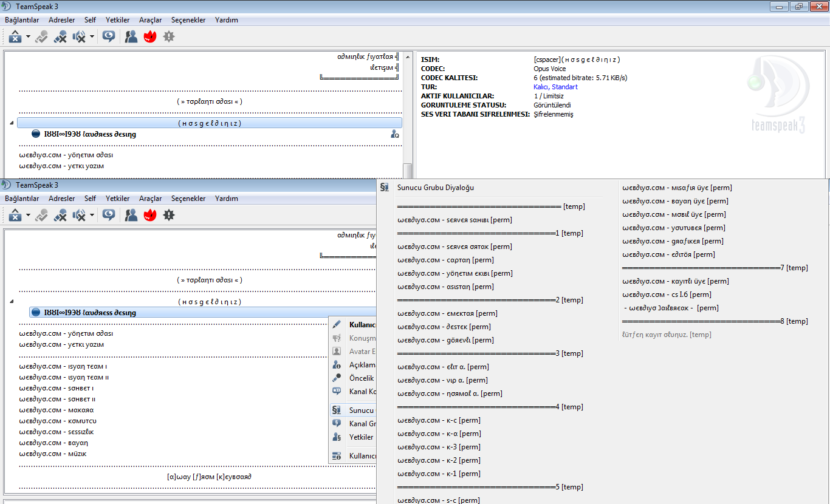Select 'ѕєяνєя ѕαнιвι [perm]' server group
Screen dimensions: 830x504
coord(454,220)
